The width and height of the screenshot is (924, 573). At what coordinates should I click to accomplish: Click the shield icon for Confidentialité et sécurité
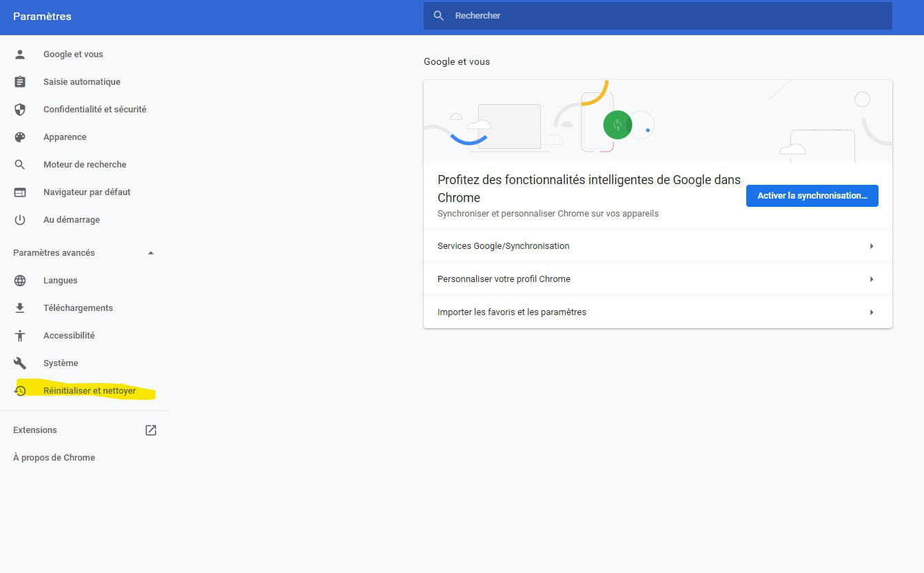(20, 110)
